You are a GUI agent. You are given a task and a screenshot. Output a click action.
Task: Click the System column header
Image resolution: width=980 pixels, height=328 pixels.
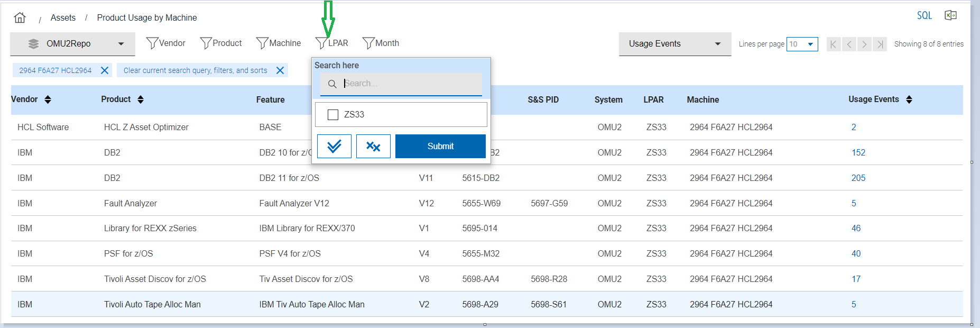click(608, 99)
